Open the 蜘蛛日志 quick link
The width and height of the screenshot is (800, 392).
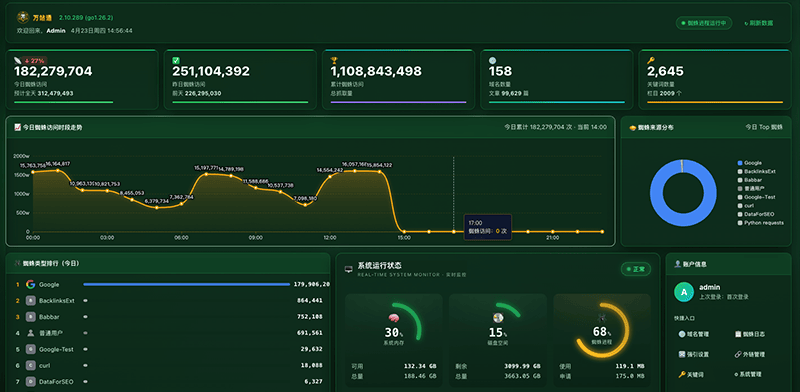tap(751, 334)
